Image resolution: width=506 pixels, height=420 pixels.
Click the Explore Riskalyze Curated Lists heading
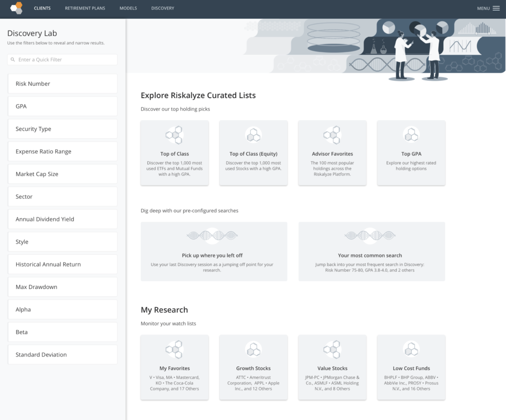click(198, 95)
